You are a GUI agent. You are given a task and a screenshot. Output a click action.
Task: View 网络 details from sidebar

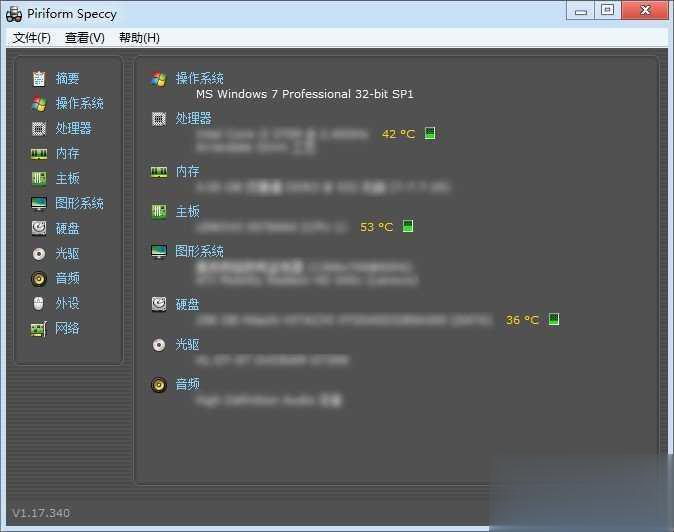[x=67, y=328]
